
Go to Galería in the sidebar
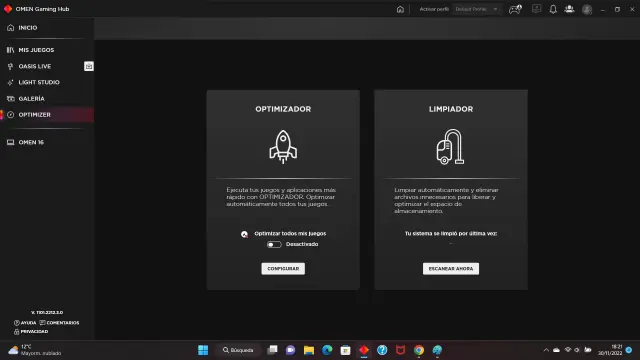(x=31, y=99)
